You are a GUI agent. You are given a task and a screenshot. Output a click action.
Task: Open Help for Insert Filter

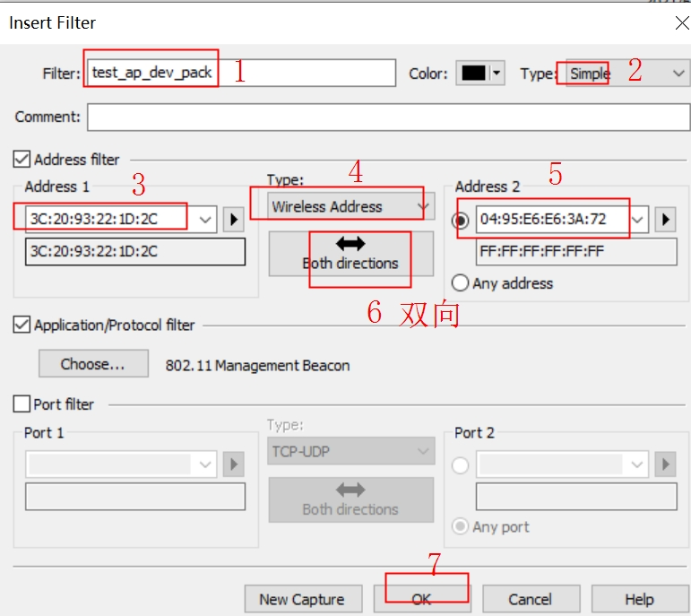tap(640, 599)
